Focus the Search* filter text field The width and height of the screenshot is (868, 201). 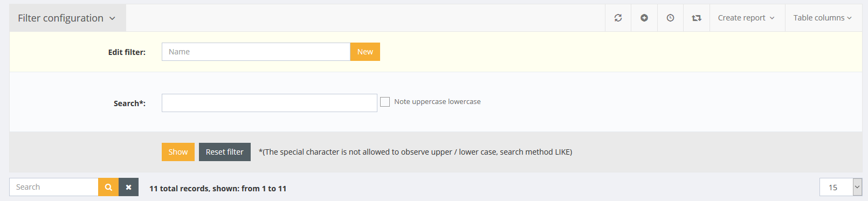pos(270,103)
